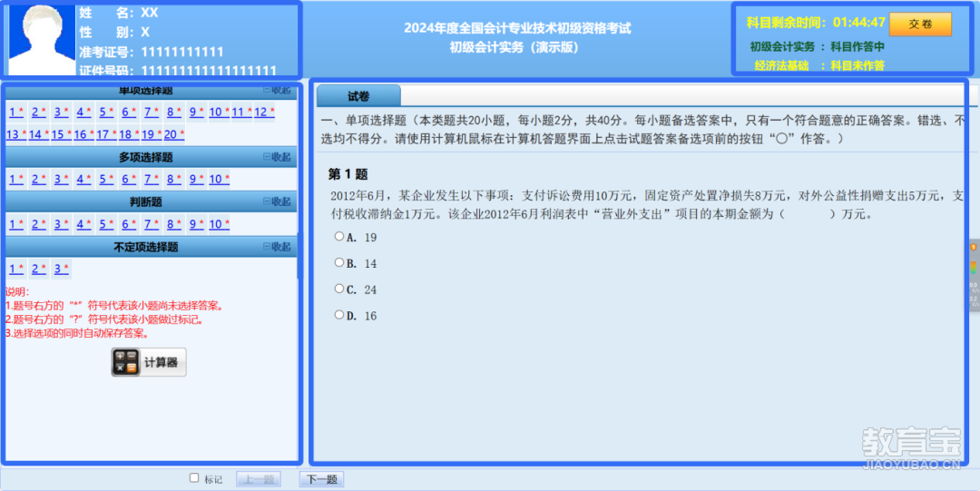Open true/false question 4 in 判断题
Screen dimensions: 980x491
coord(83,224)
